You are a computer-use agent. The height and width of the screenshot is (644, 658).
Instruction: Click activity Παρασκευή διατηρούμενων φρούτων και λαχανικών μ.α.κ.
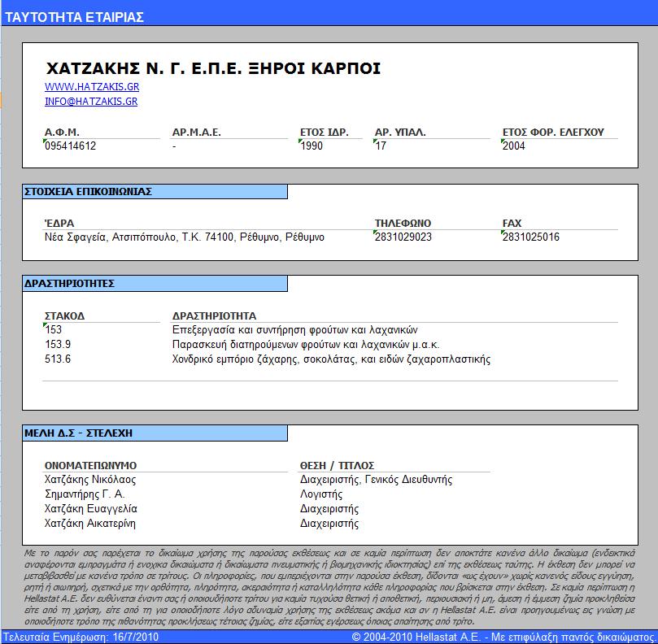click(x=306, y=345)
